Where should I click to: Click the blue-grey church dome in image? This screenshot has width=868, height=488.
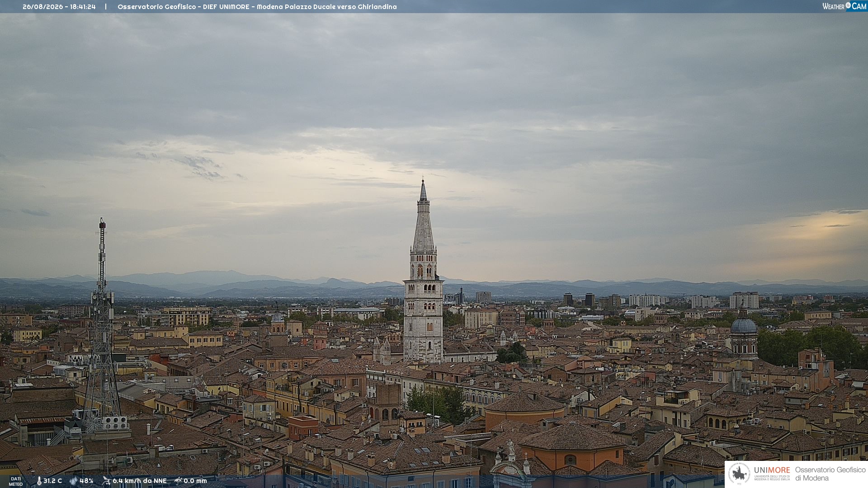743,324
